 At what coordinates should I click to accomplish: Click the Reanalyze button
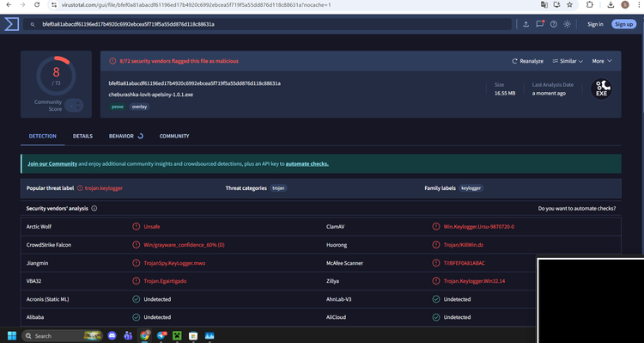pyautogui.click(x=527, y=61)
